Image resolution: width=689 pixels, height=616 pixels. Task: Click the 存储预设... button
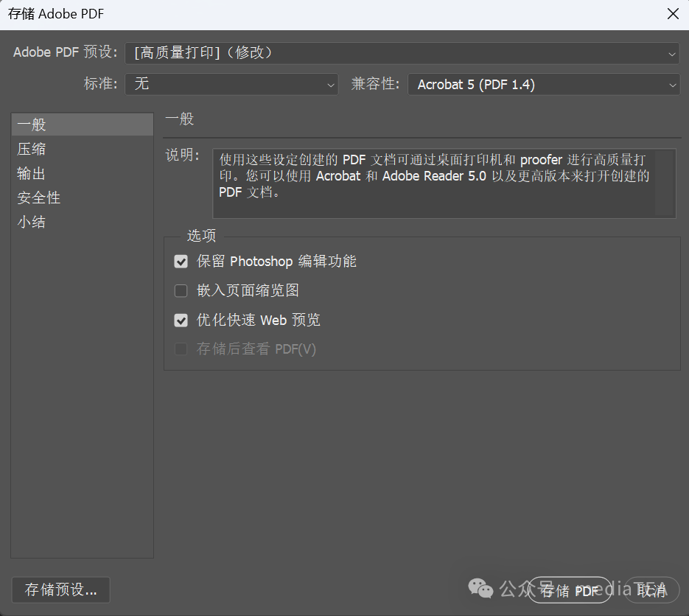[x=60, y=589]
